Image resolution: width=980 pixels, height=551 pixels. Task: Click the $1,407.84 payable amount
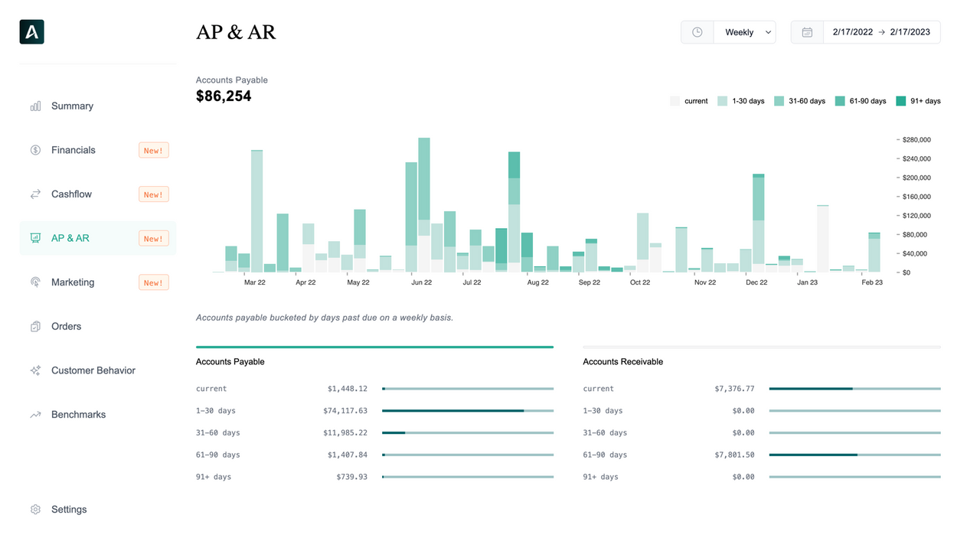[x=348, y=455]
